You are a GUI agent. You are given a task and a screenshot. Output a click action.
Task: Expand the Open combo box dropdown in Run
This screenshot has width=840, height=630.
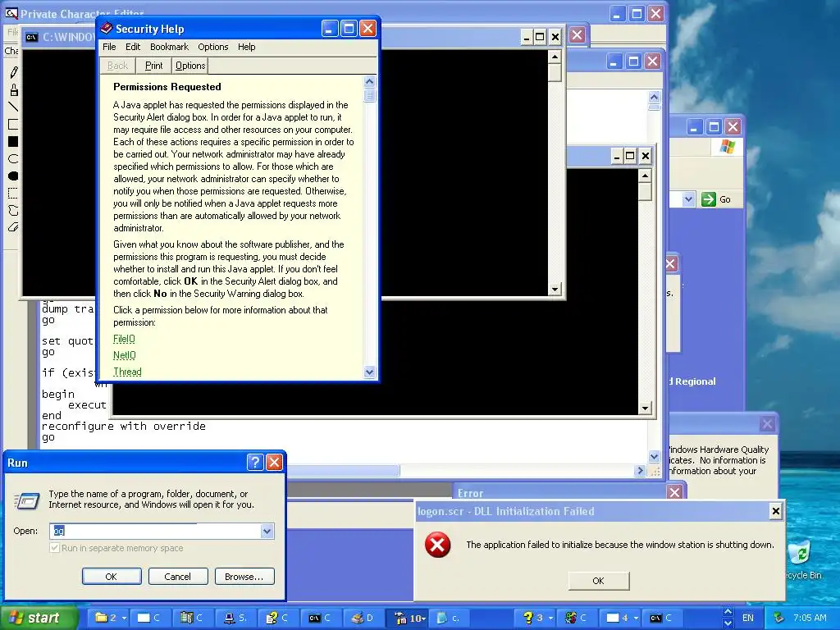coord(267,531)
